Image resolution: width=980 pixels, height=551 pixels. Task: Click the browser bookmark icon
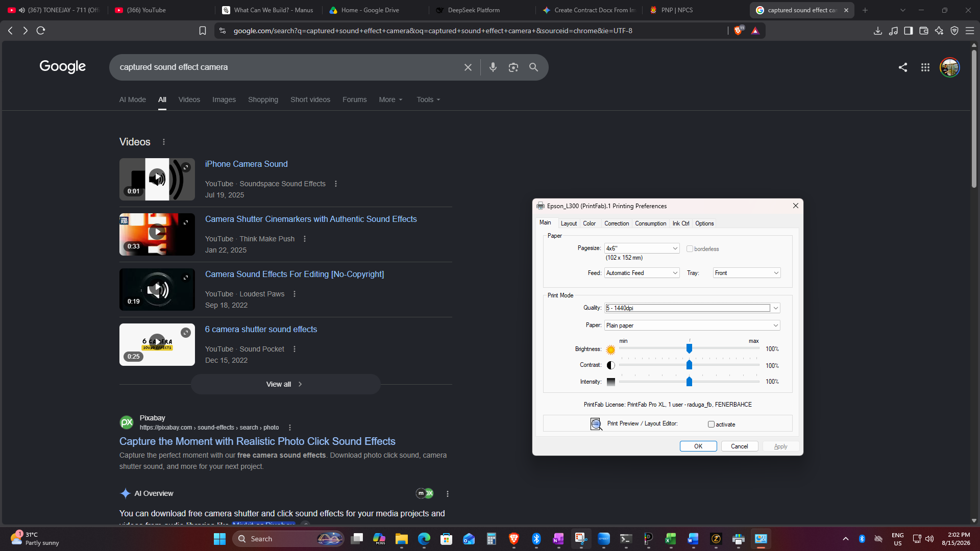(x=203, y=31)
